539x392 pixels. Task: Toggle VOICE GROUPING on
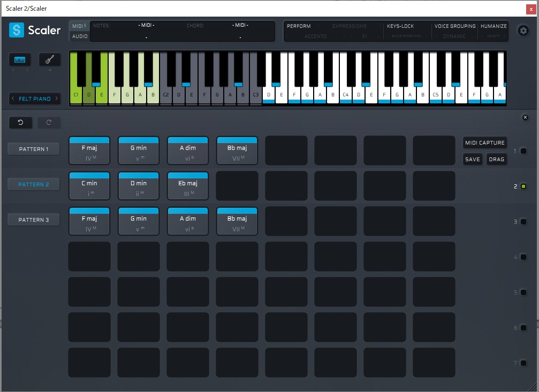coord(455,26)
